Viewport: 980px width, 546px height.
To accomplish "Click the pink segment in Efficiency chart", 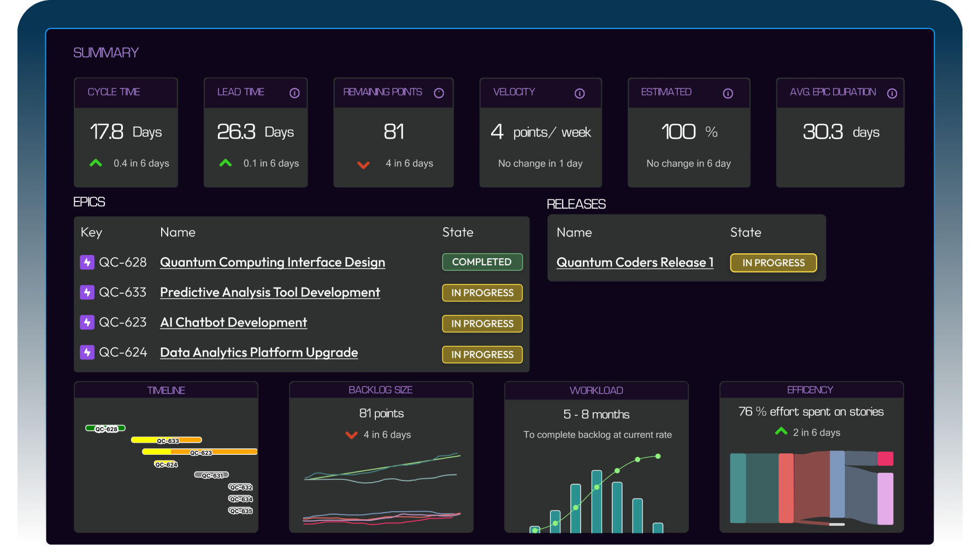I will [885, 459].
